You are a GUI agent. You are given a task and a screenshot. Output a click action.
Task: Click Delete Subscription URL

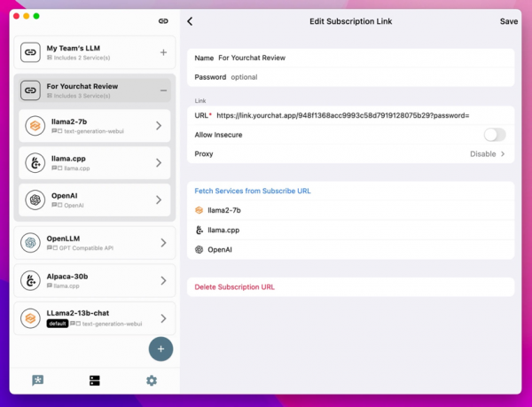[235, 287]
